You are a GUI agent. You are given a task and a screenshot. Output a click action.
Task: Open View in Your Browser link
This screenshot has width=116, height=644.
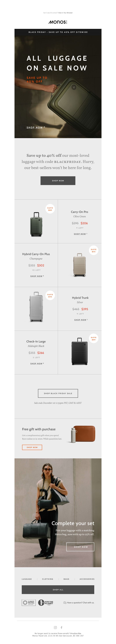tap(66, 13)
